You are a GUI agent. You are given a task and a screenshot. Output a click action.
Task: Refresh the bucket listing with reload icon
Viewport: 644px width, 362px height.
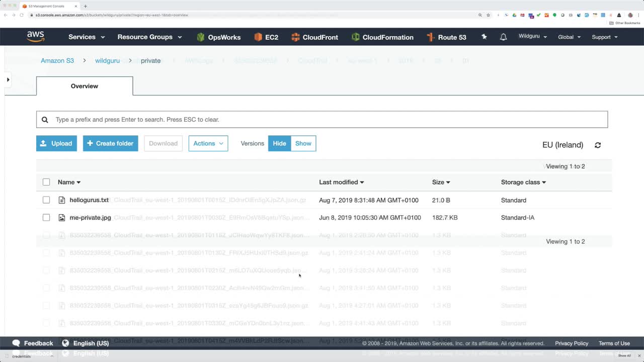tap(598, 145)
